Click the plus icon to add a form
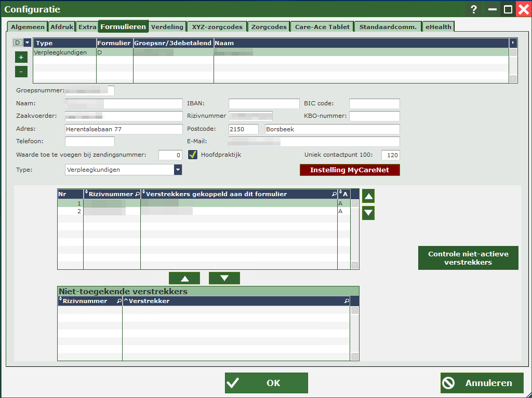This screenshot has height=398, width=532. click(x=21, y=58)
